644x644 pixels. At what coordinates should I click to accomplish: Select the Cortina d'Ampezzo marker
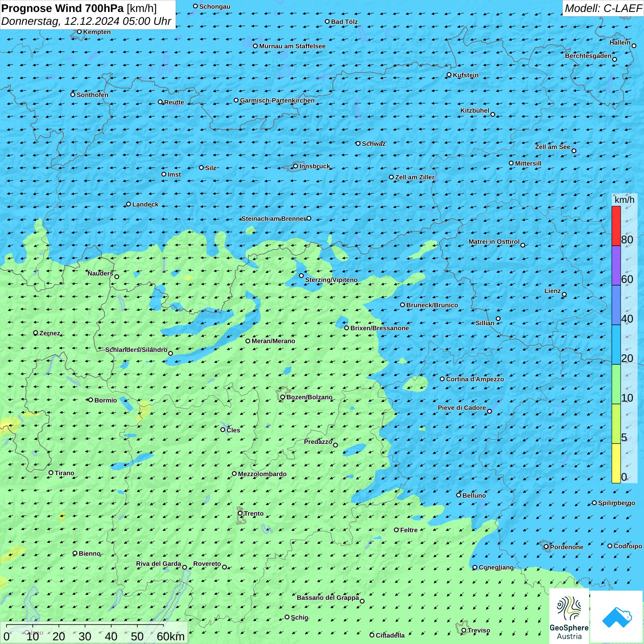coord(442,379)
